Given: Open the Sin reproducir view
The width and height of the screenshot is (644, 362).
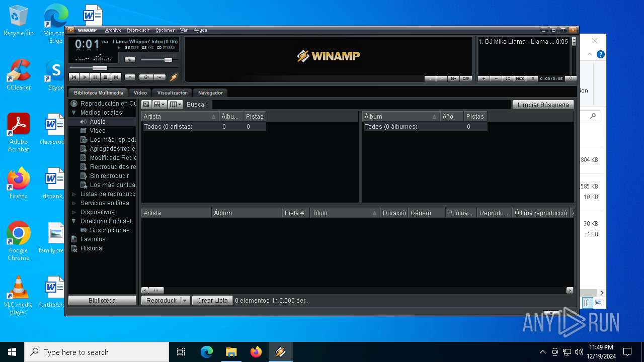Looking at the screenshot, I should [x=103, y=176].
